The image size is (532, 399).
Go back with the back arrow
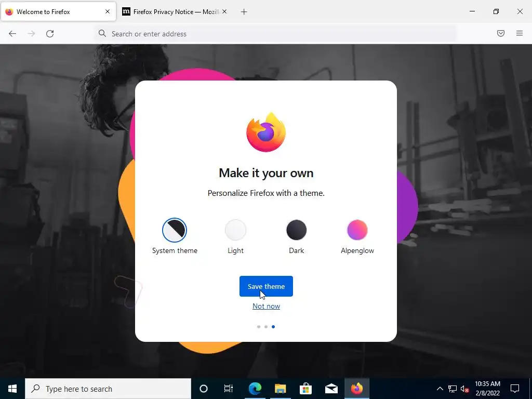[x=12, y=34]
